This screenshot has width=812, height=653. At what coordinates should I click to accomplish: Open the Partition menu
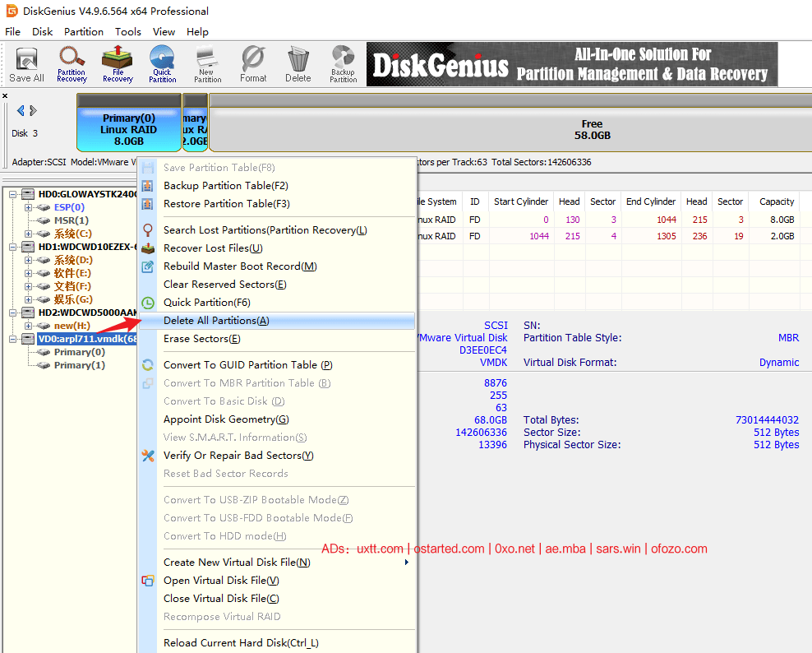84,31
